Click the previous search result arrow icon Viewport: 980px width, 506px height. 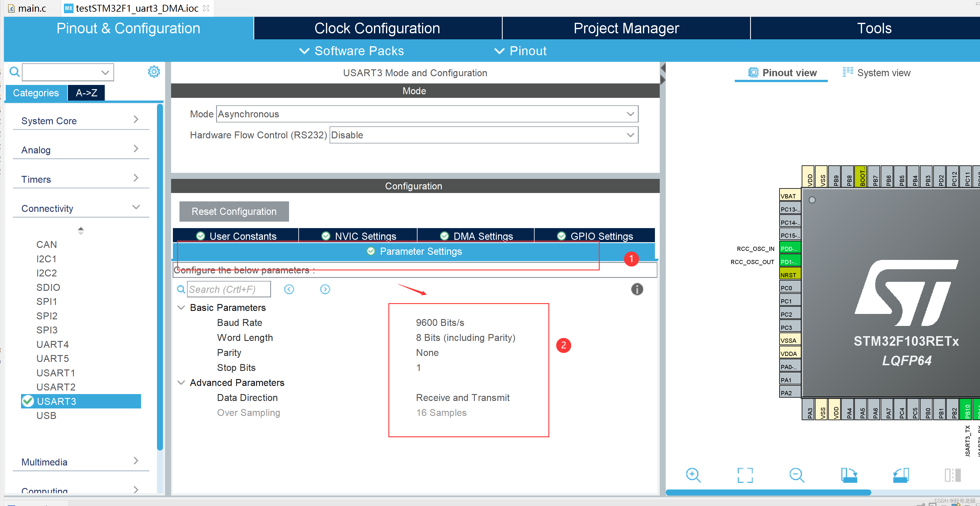(289, 289)
